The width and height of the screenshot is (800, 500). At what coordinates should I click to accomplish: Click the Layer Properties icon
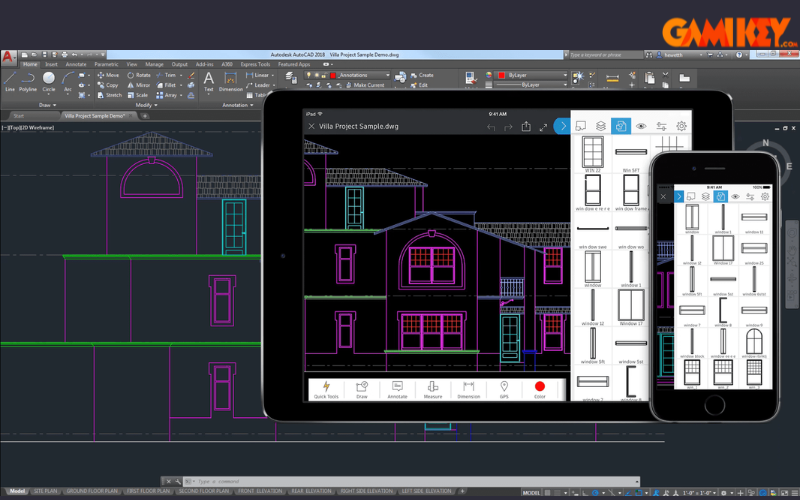coord(291,78)
